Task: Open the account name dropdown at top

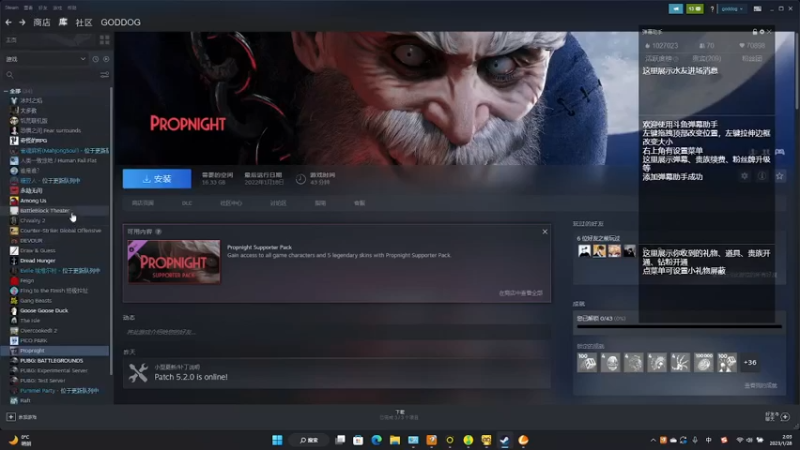Action: 732,9
